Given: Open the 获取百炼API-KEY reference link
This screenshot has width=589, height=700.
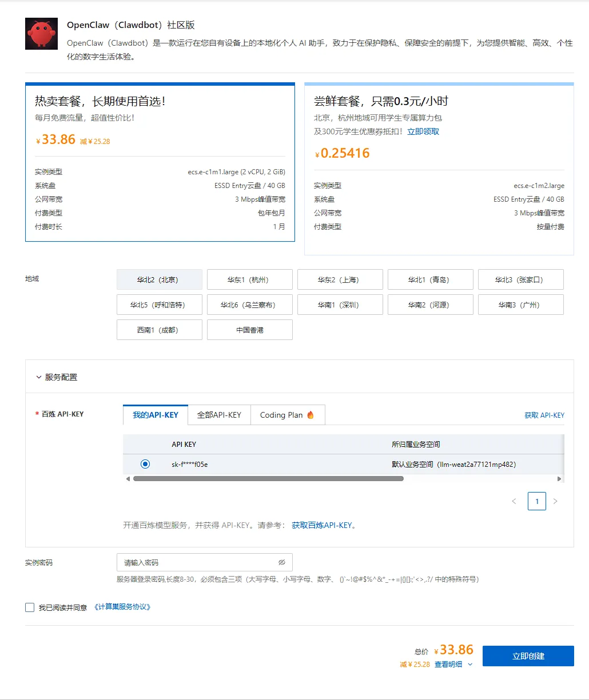Looking at the screenshot, I should click(x=322, y=525).
